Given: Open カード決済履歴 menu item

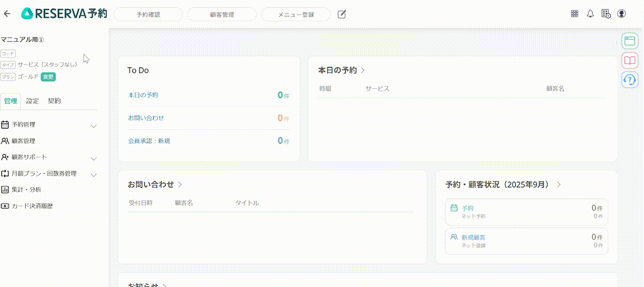Looking at the screenshot, I should click(x=32, y=206).
